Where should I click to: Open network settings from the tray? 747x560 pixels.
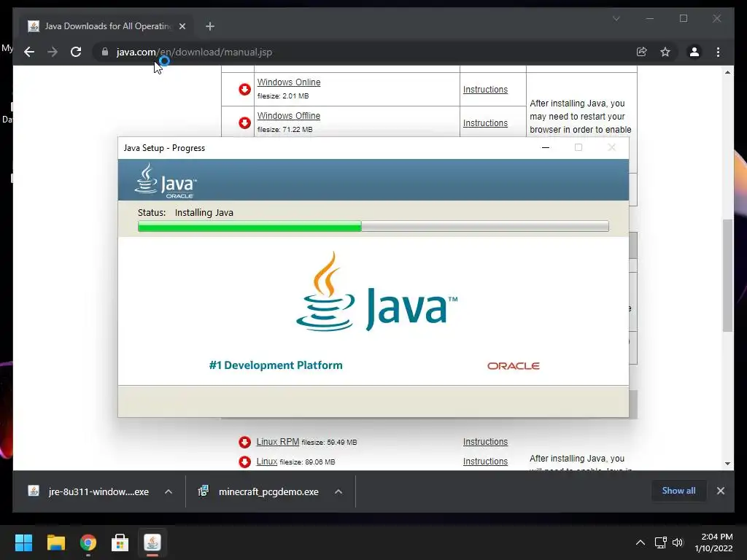pos(660,542)
